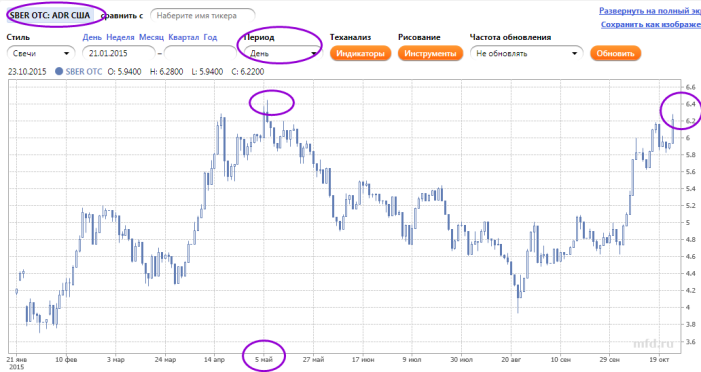The height and width of the screenshot is (372, 701).
Task: Open the Свечи style dropdown
Action: pos(41,53)
